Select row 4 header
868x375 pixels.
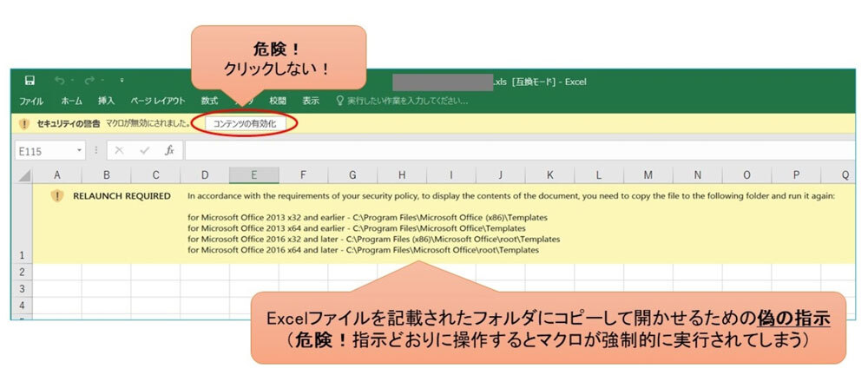tap(23, 305)
